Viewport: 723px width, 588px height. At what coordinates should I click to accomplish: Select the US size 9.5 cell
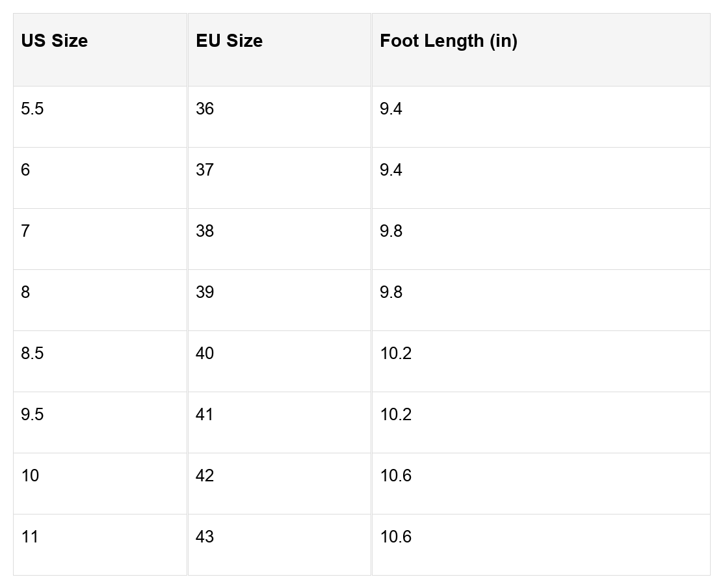100,422
